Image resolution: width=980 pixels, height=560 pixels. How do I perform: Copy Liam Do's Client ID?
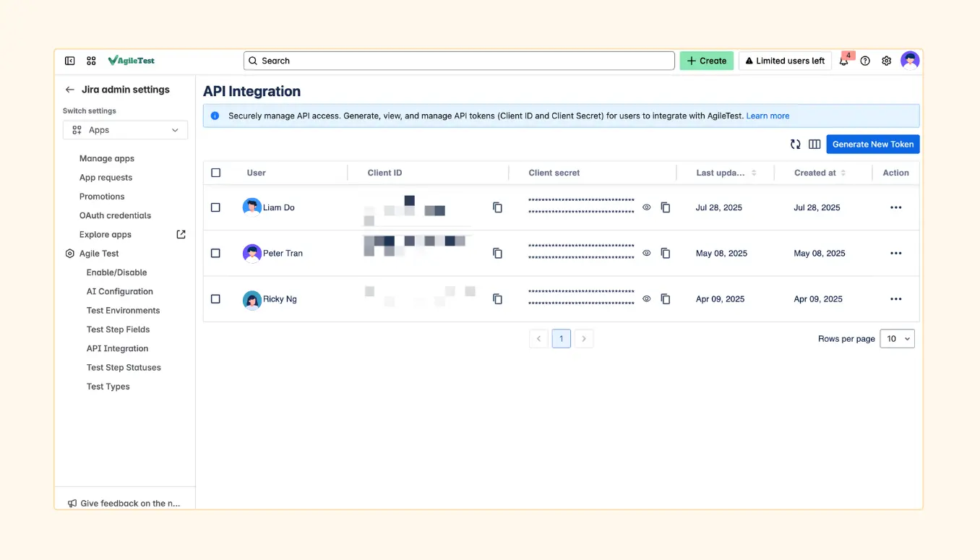click(497, 207)
